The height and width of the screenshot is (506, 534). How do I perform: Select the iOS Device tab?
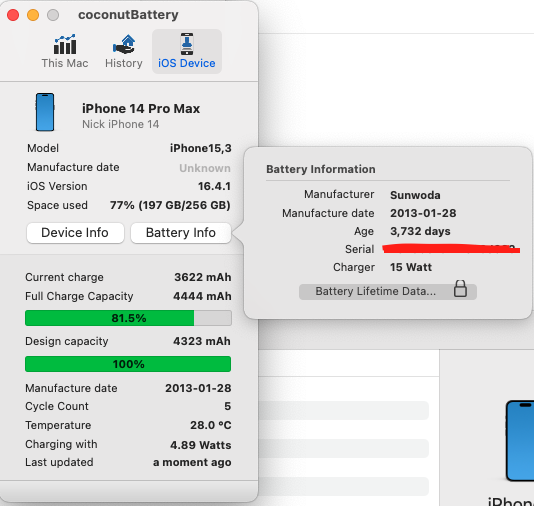[x=187, y=51]
